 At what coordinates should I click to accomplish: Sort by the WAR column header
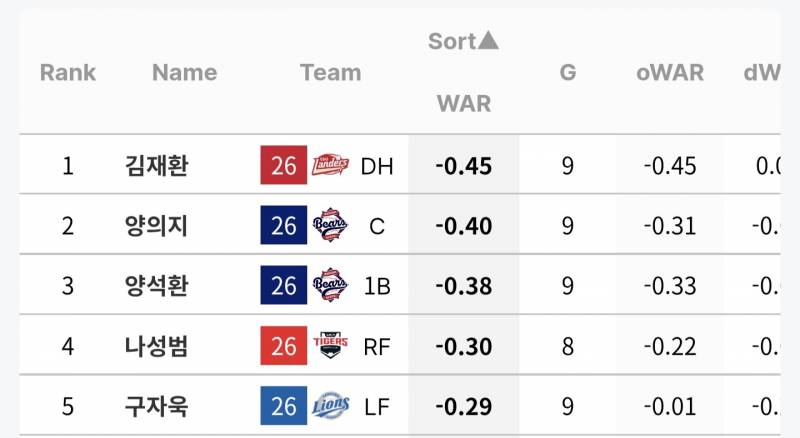click(463, 103)
